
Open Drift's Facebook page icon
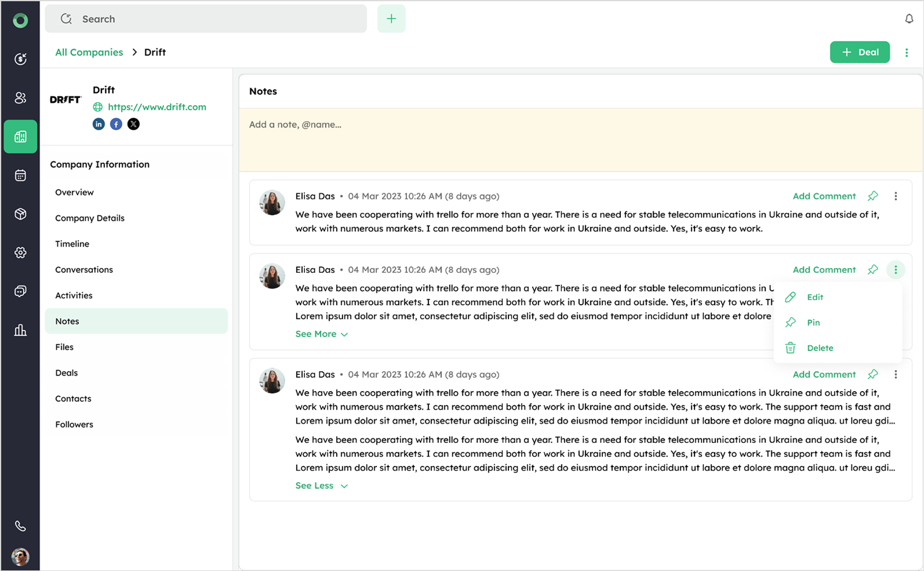[x=116, y=124]
